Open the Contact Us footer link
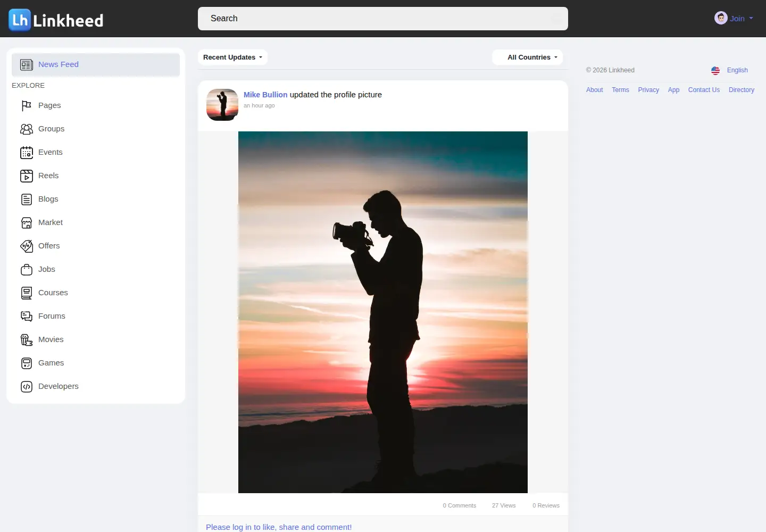Screen dimensions: 766x532 704,90
